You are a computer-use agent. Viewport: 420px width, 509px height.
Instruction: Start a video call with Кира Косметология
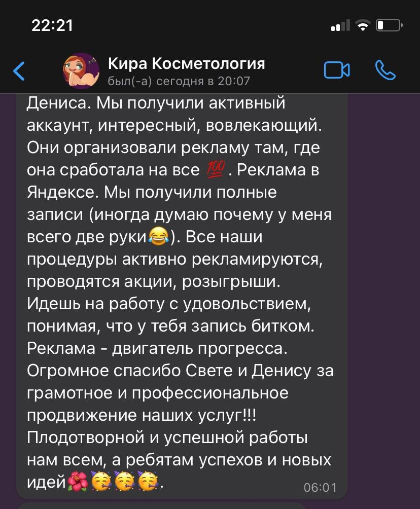click(x=337, y=70)
